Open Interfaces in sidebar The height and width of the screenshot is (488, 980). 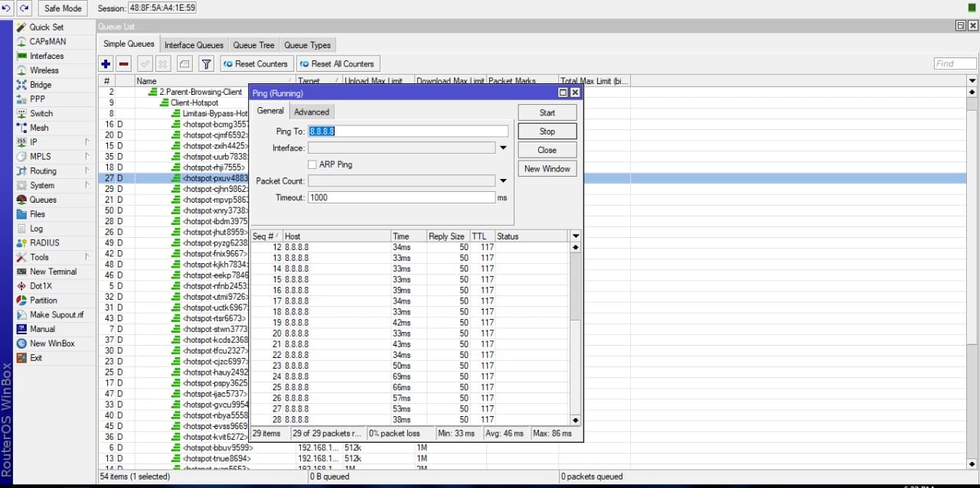click(47, 56)
